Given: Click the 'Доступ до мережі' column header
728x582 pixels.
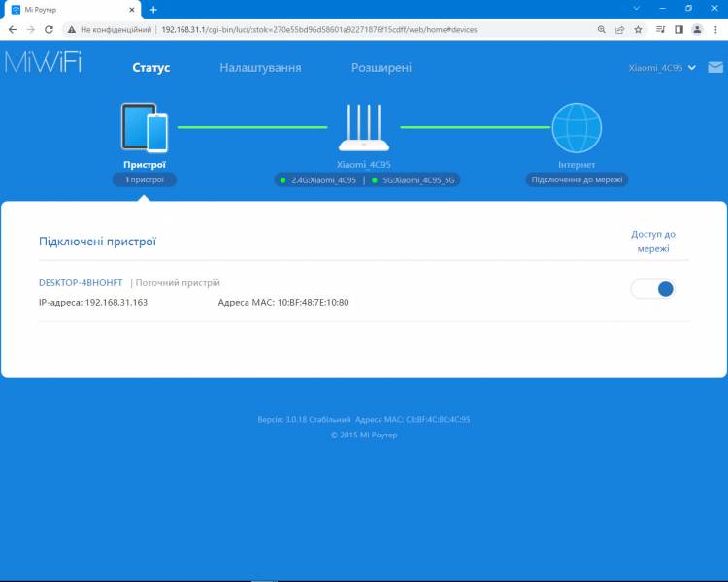Looking at the screenshot, I should click(653, 242).
